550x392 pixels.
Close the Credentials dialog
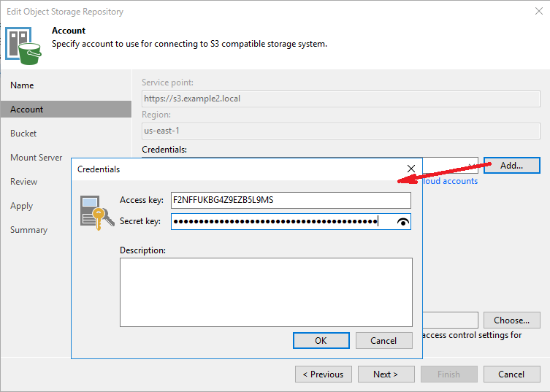(x=411, y=169)
